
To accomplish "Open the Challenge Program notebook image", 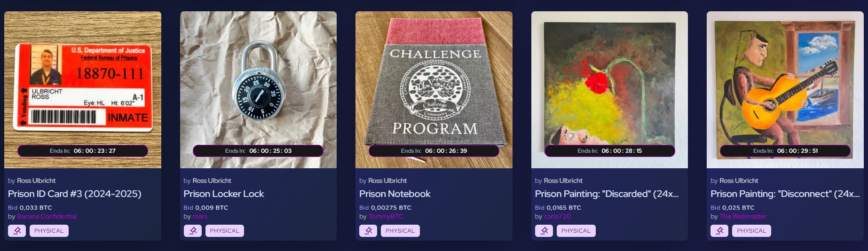I will [434, 90].
